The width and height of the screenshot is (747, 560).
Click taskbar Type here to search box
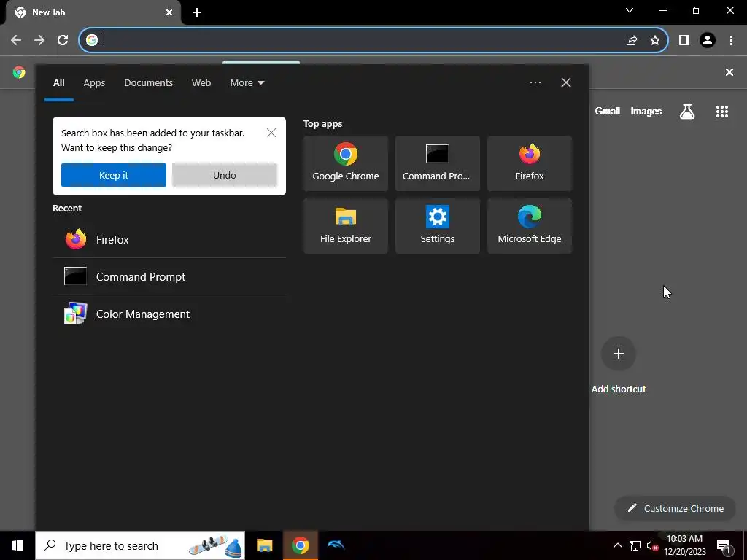140,545
